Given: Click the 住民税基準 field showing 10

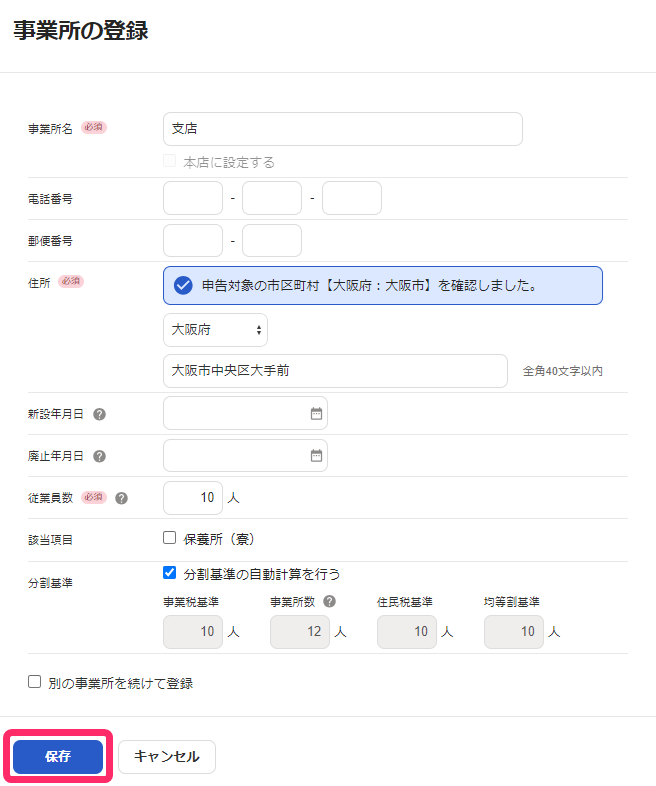Looking at the screenshot, I should 407,632.
